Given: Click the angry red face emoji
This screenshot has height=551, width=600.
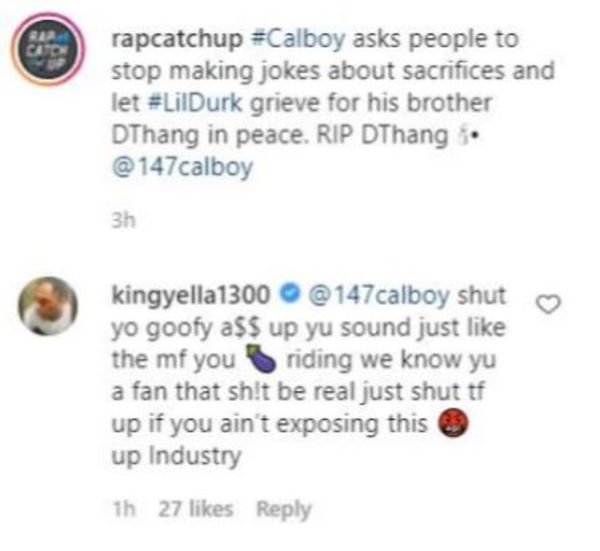Looking at the screenshot, I should click(454, 424).
